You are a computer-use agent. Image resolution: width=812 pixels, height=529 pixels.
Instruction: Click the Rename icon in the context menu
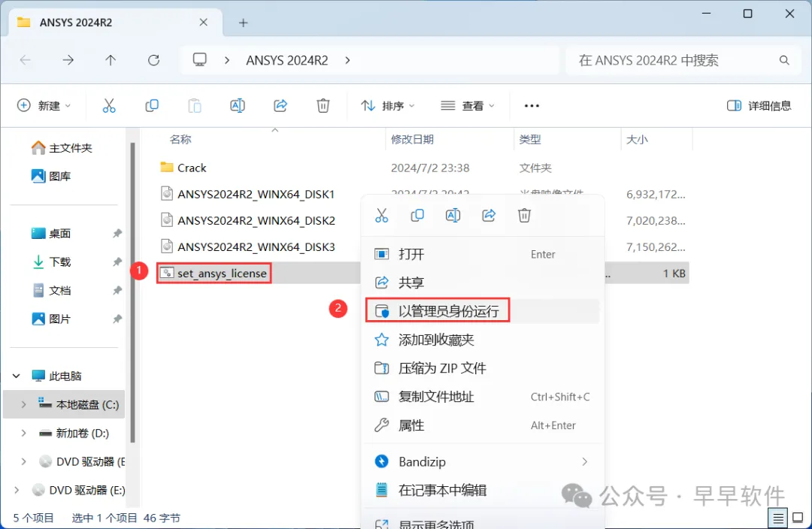point(453,216)
